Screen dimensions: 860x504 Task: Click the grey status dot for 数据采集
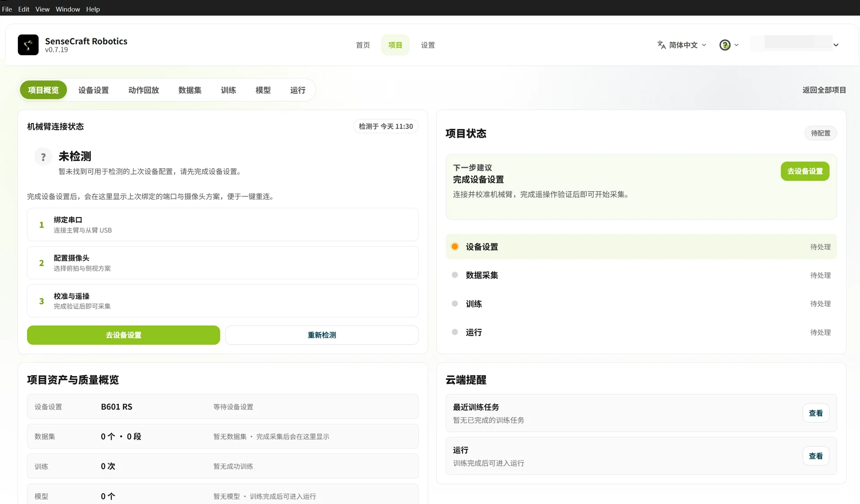(x=455, y=275)
